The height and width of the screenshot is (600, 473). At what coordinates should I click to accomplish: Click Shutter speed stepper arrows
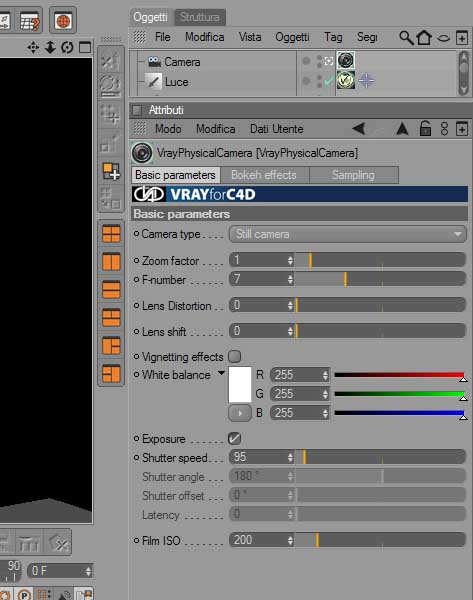290,457
